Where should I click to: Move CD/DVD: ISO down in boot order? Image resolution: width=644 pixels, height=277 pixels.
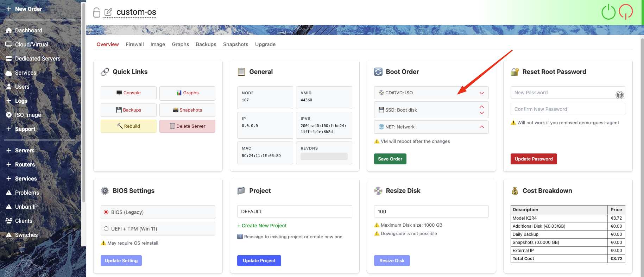click(481, 93)
